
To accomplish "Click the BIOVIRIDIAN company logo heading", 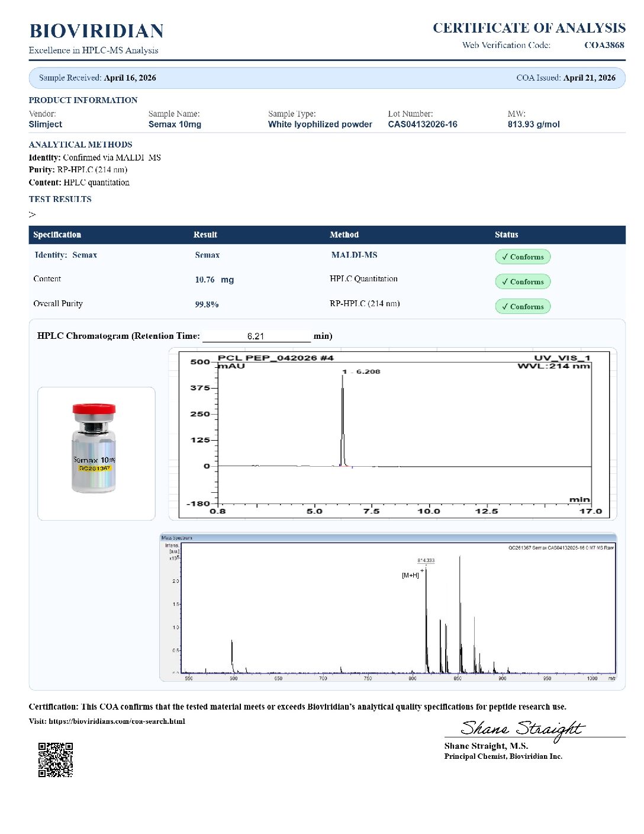I will tap(96, 31).
